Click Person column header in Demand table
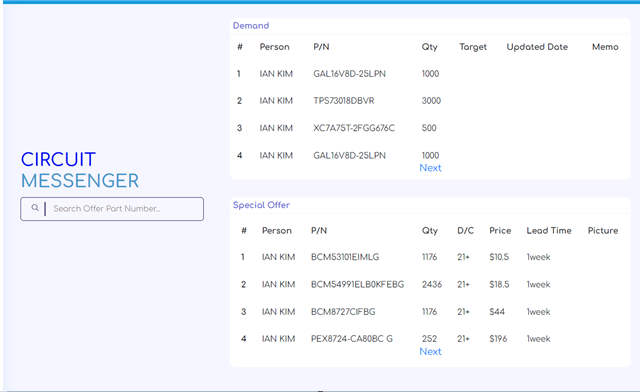This screenshot has width=640, height=392. [275, 47]
